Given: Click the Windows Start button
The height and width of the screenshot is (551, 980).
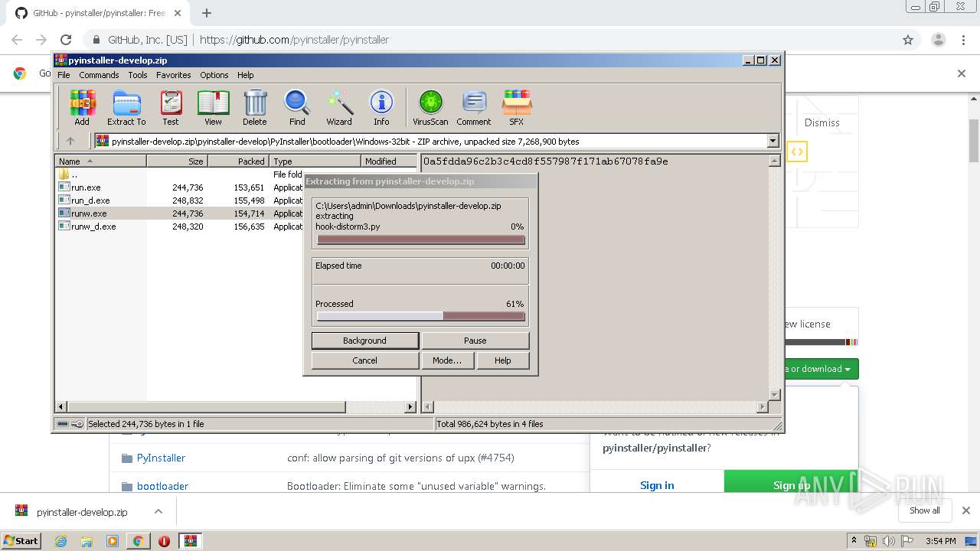Looking at the screenshot, I should (21, 541).
